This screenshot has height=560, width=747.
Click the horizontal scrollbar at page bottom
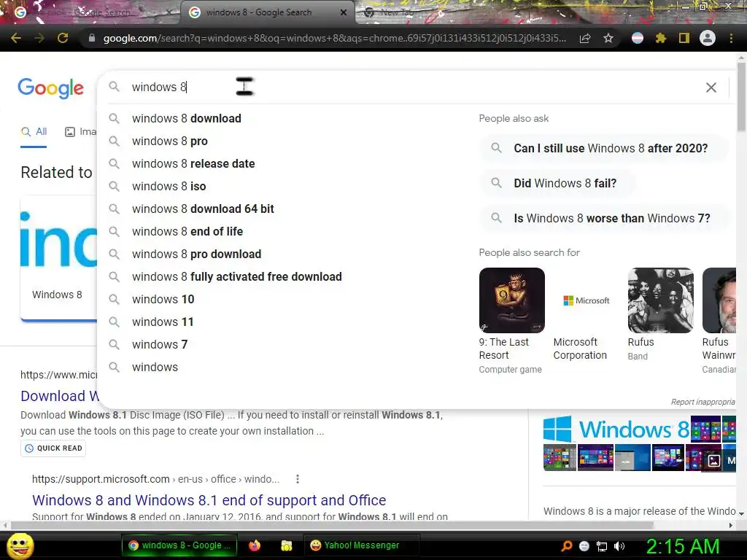point(332,525)
